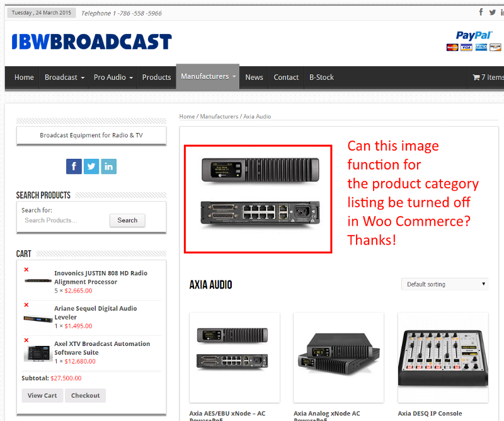Click the Manufacturers breadcrumb link

(219, 117)
